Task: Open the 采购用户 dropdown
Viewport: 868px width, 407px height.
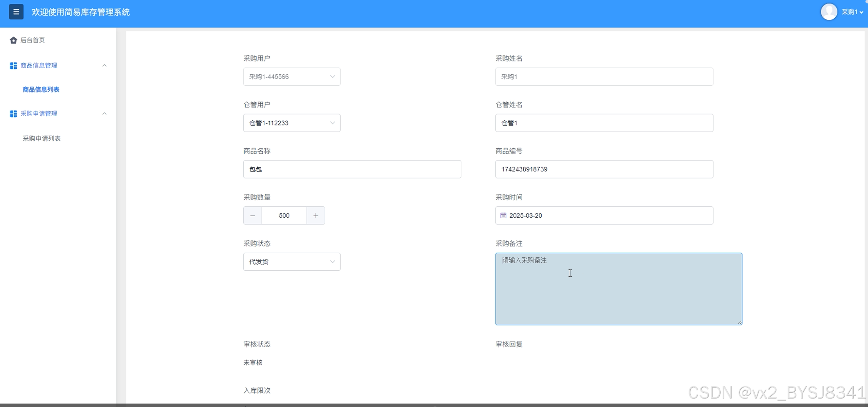Action: click(292, 77)
